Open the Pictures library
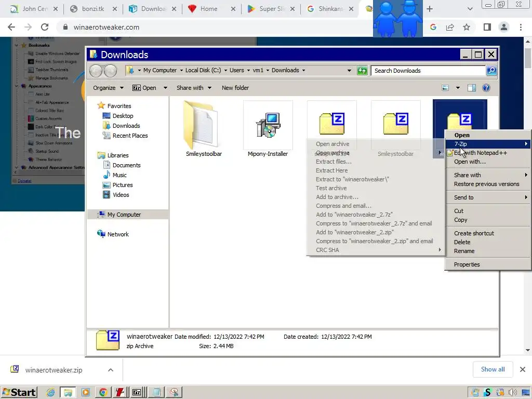Image resolution: width=532 pixels, height=399 pixels. [118, 185]
